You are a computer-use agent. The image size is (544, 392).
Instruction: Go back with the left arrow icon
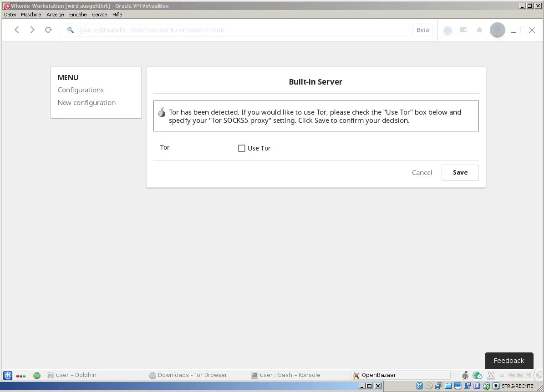coord(17,30)
